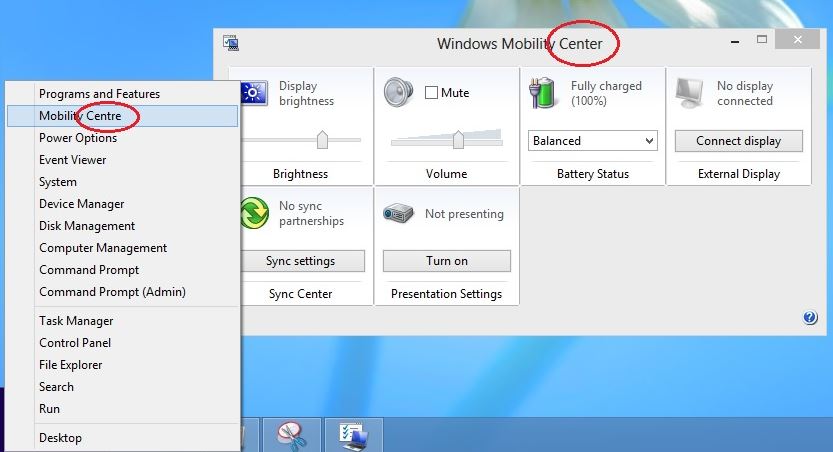Screen dimensions: 833x452
Task: Close the Windows Mobility Center window
Action: click(797, 39)
